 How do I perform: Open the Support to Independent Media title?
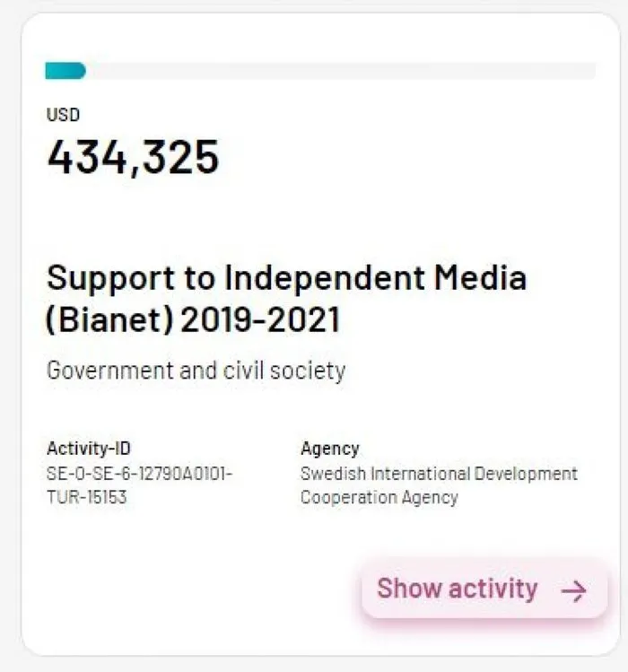coord(286,278)
